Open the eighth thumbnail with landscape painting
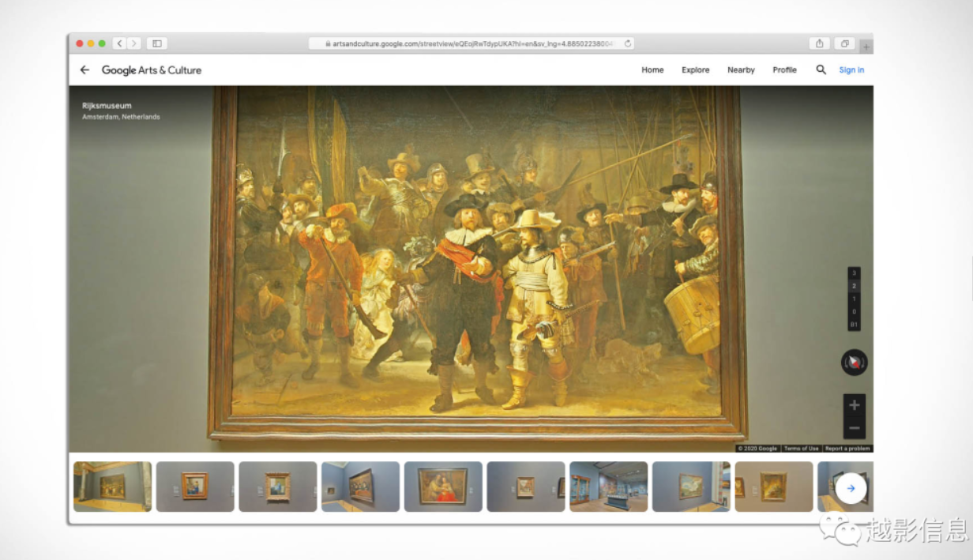The width and height of the screenshot is (973, 560). (691, 487)
